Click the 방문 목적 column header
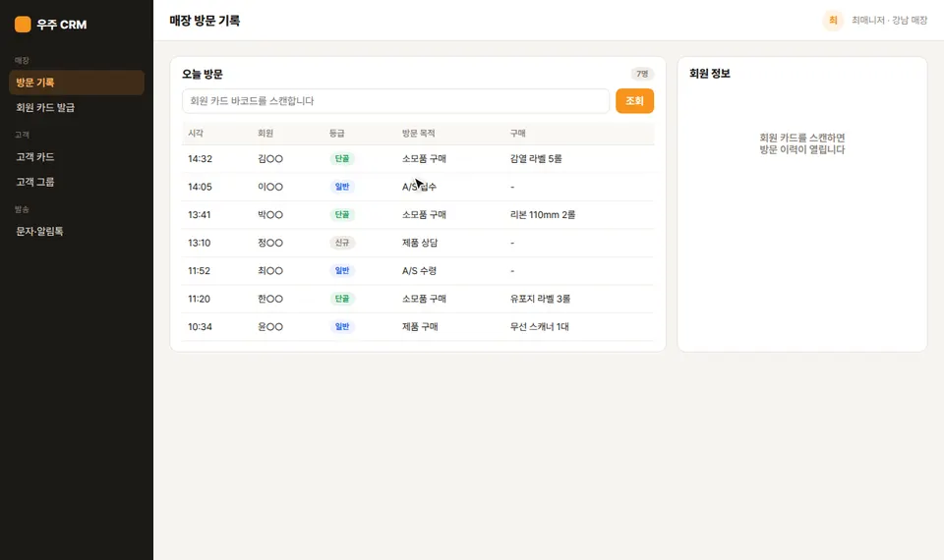This screenshot has height=560, width=944. (x=419, y=133)
